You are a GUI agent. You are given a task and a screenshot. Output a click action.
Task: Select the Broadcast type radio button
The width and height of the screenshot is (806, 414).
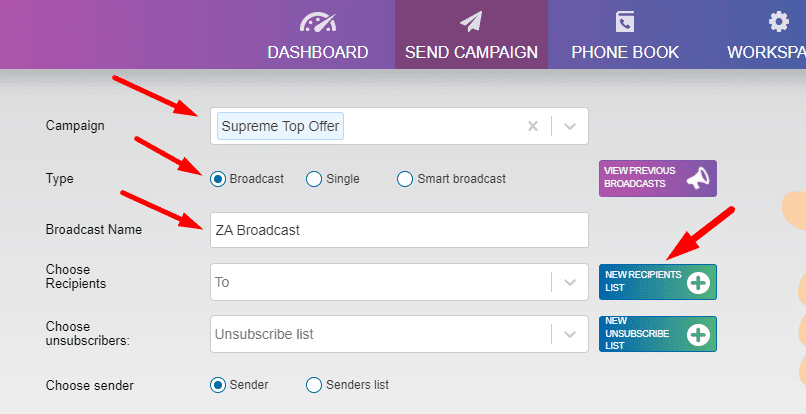[x=218, y=179]
